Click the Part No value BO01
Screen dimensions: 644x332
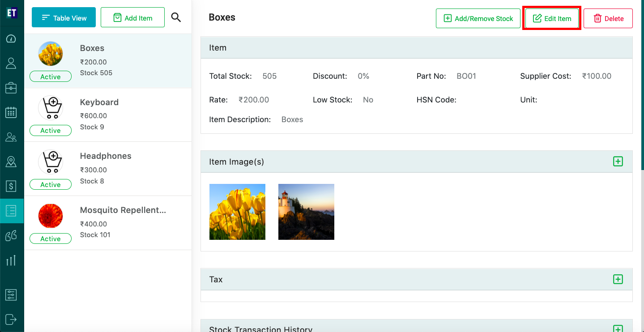coord(466,76)
